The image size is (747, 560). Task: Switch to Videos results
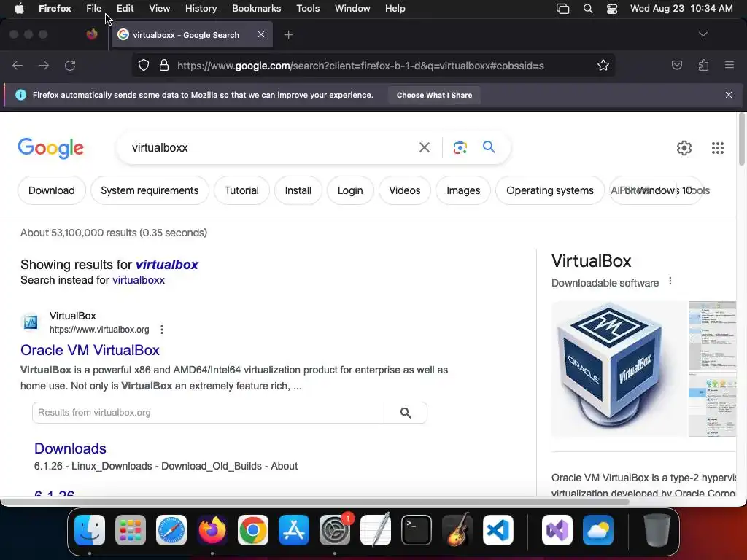point(404,190)
